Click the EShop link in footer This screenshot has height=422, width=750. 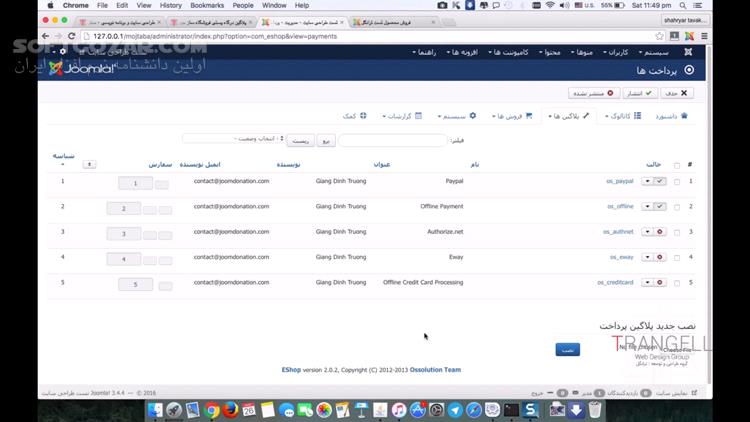pos(291,370)
